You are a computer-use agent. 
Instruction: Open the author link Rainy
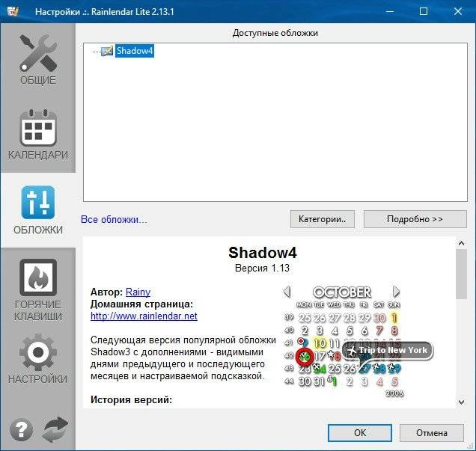point(138,292)
